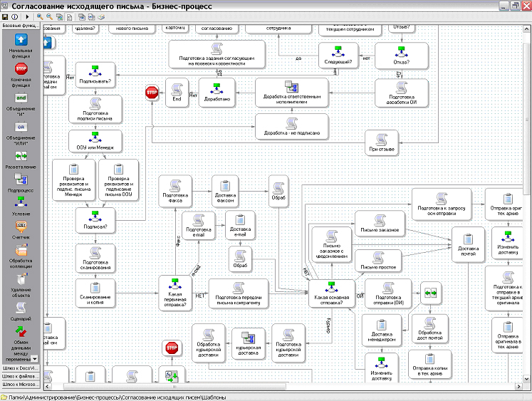Select the 'Начальная функция' palette icon
The height and width of the screenshot is (401, 532).
point(21,41)
